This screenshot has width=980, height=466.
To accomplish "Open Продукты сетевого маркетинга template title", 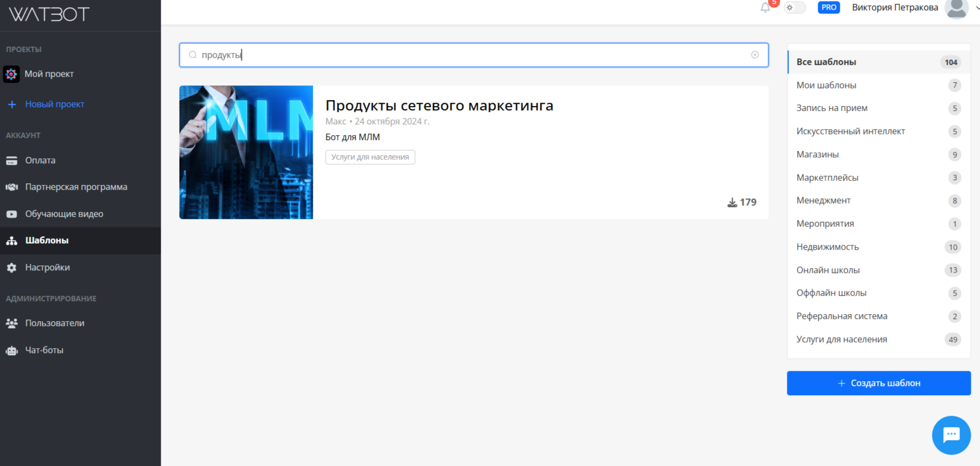I will (439, 105).
